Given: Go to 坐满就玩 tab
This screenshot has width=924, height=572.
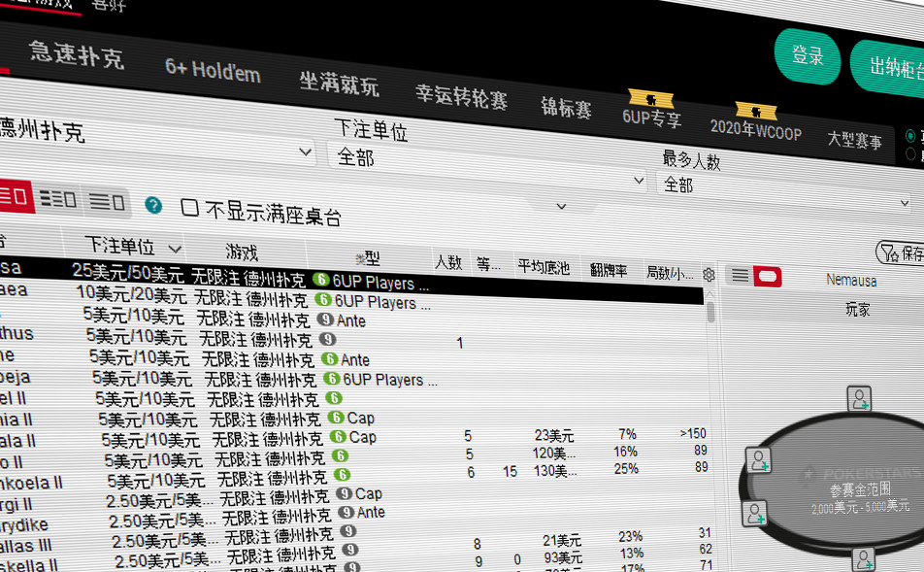Looking at the screenshot, I should (x=339, y=84).
